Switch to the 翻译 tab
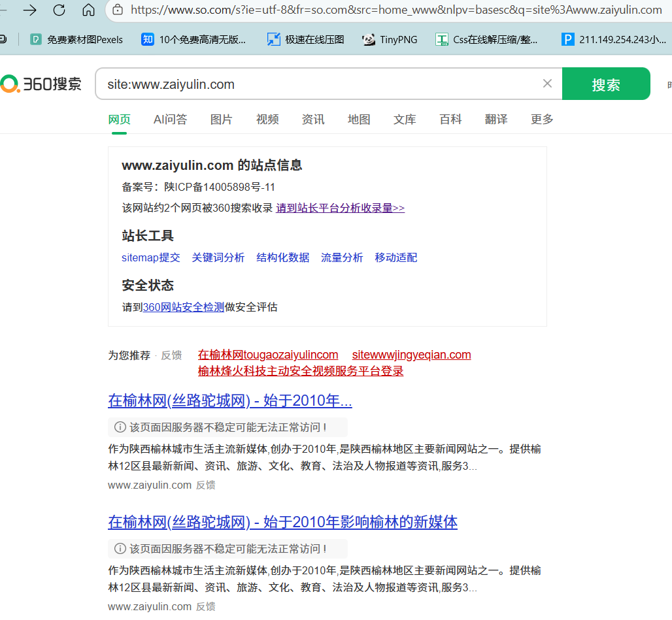 496,120
